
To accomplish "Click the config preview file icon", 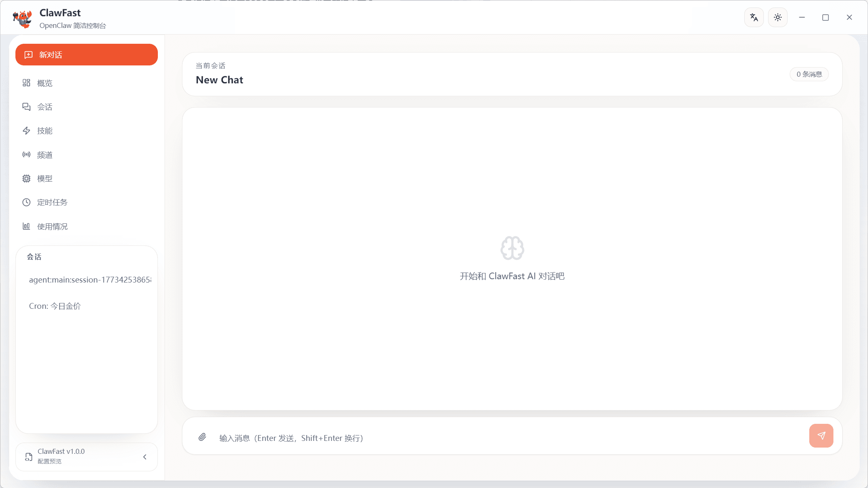I will pyautogui.click(x=28, y=457).
